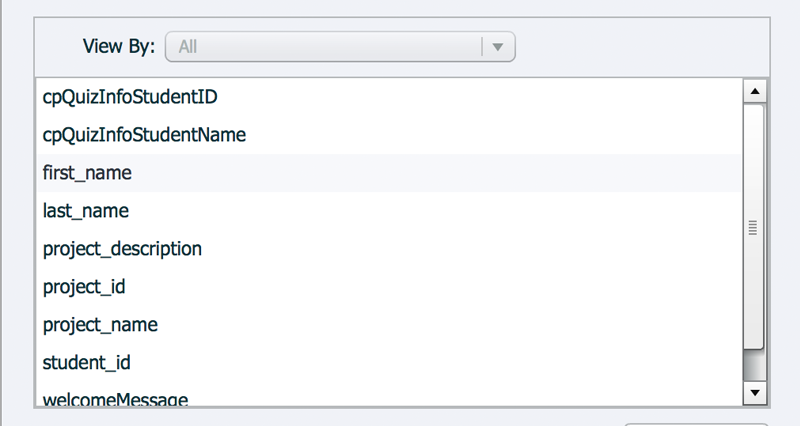Click scrollbar track below the thumb

coord(755,365)
